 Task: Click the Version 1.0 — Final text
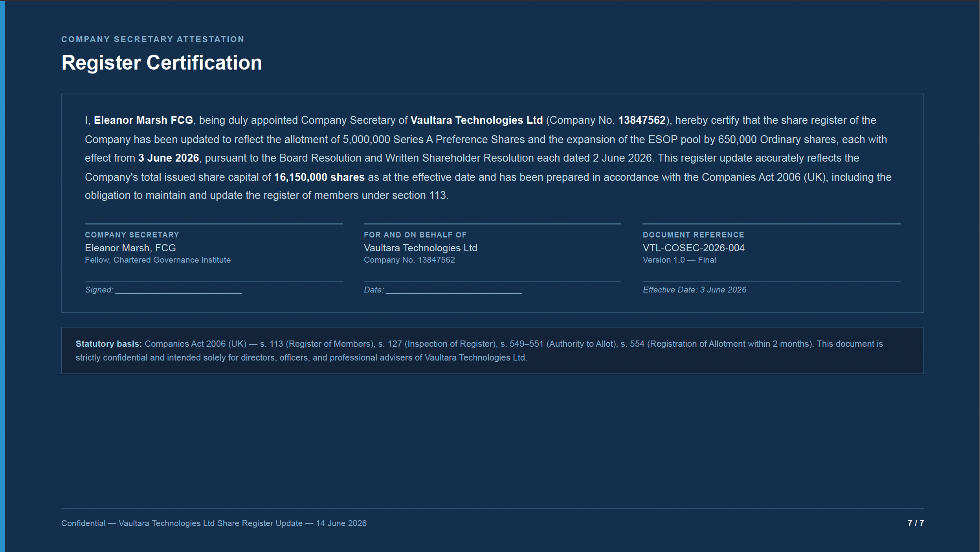(679, 260)
